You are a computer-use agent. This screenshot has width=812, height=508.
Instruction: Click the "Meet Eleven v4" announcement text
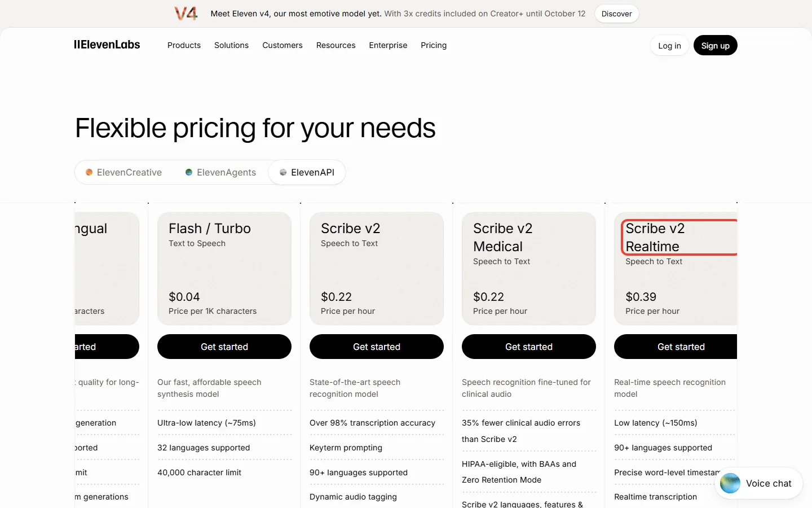click(x=295, y=14)
